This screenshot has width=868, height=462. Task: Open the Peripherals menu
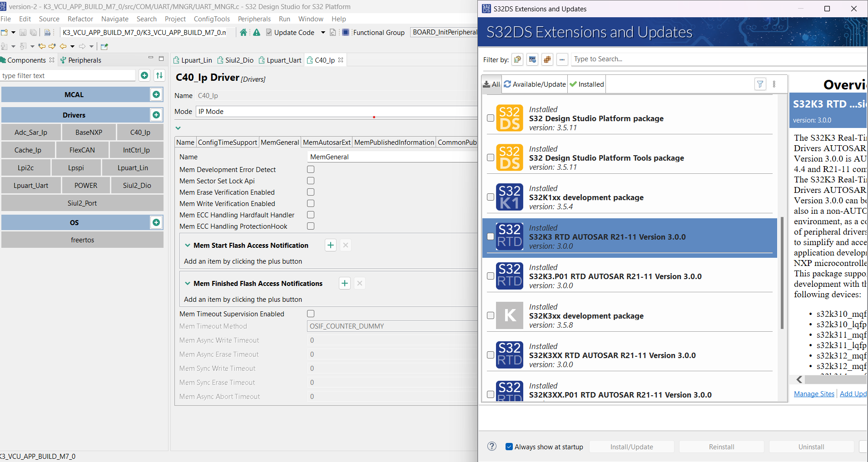(x=254, y=19)
